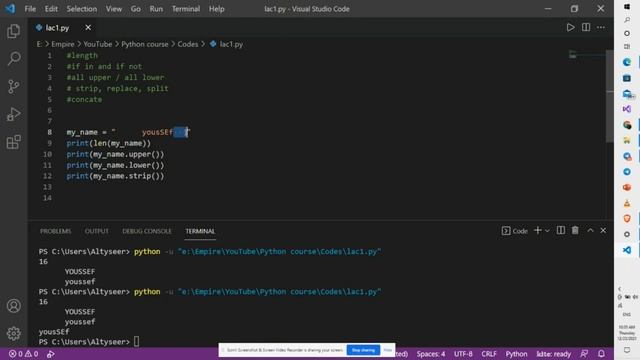Select the lac1.py editor tab
Image resolution: width=640 pixels, height=360 pixels.
57,28
